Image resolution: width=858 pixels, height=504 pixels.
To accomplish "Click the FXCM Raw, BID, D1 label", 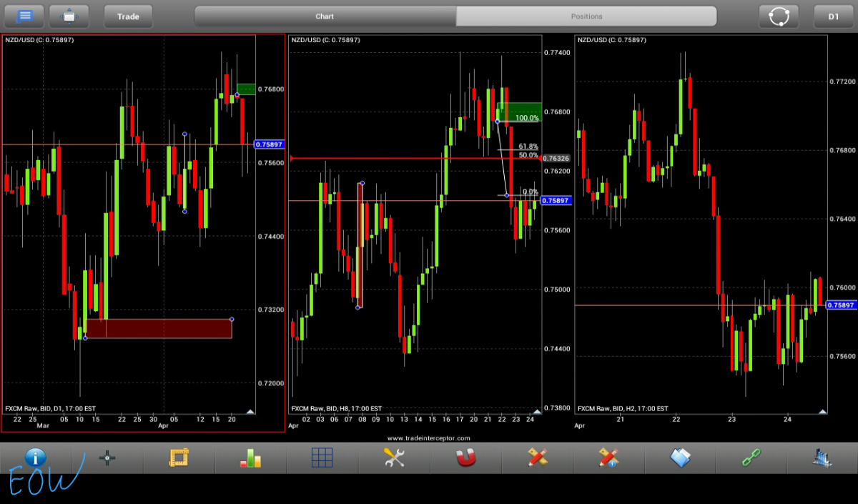I will click(x=50, y=408).
